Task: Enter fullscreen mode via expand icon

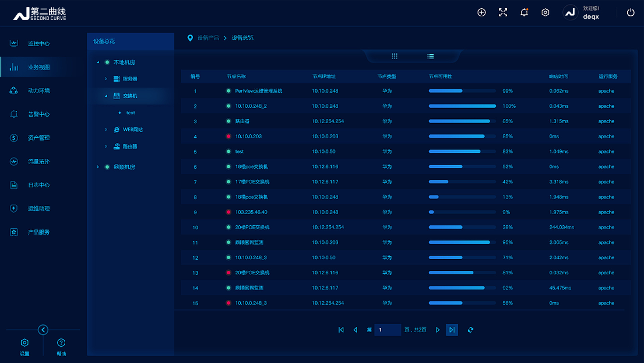Action: tap(503, 12)
